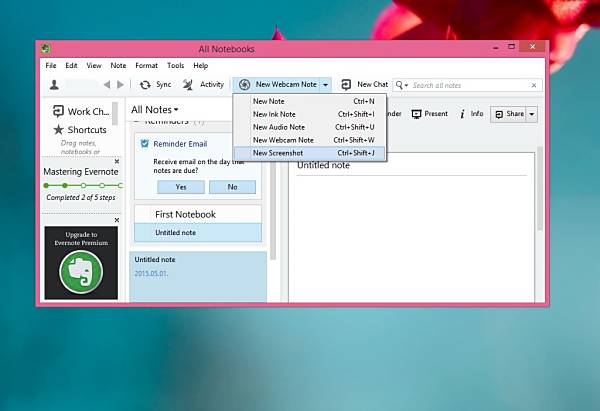Click the sidebar vertical scrollbar
600x411 pixels.
pyautogui.click(x=115, y=114)
